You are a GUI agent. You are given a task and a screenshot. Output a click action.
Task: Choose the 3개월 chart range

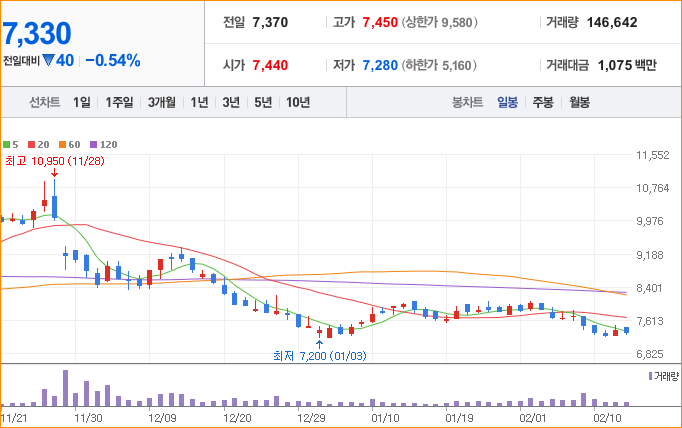(x=162, y=102)
